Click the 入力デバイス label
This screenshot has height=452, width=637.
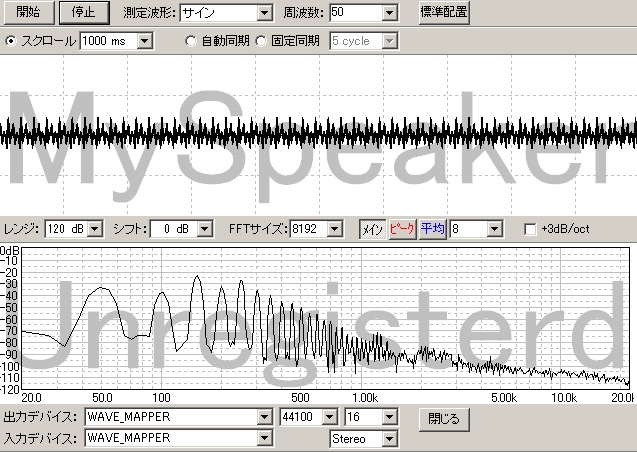click(40, 439)
